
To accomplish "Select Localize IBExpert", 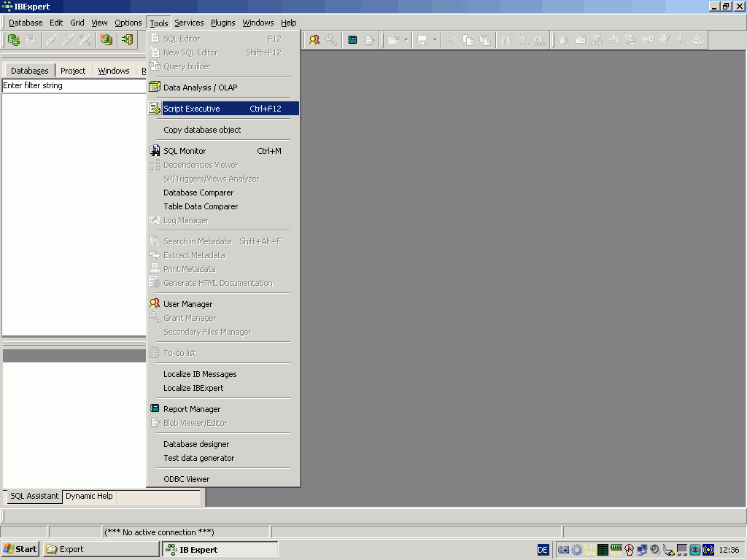I will coord(223,388).
